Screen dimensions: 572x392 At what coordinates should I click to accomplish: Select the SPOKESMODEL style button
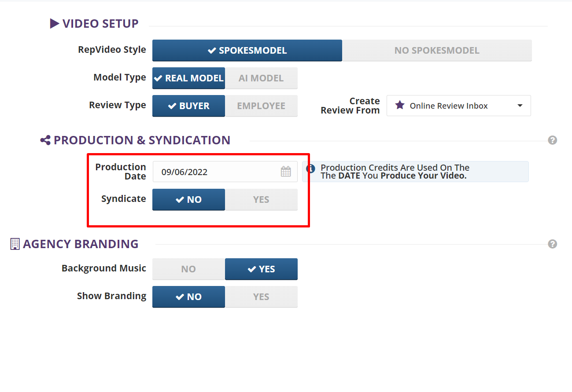point(247,51)
